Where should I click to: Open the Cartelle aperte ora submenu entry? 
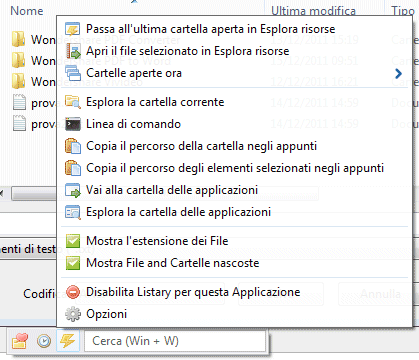(x=134, y=73)
